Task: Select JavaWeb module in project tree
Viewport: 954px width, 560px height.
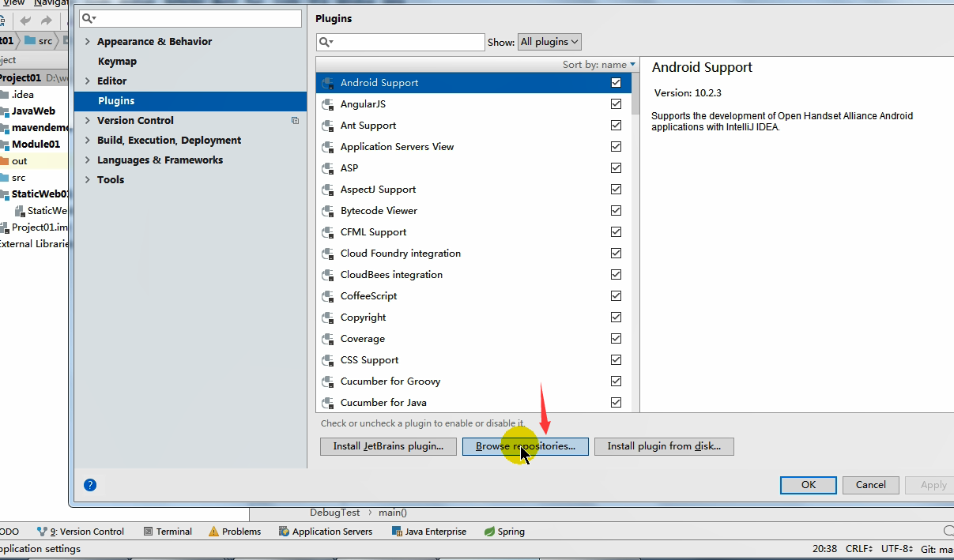Action: click(x=33, y=111)
